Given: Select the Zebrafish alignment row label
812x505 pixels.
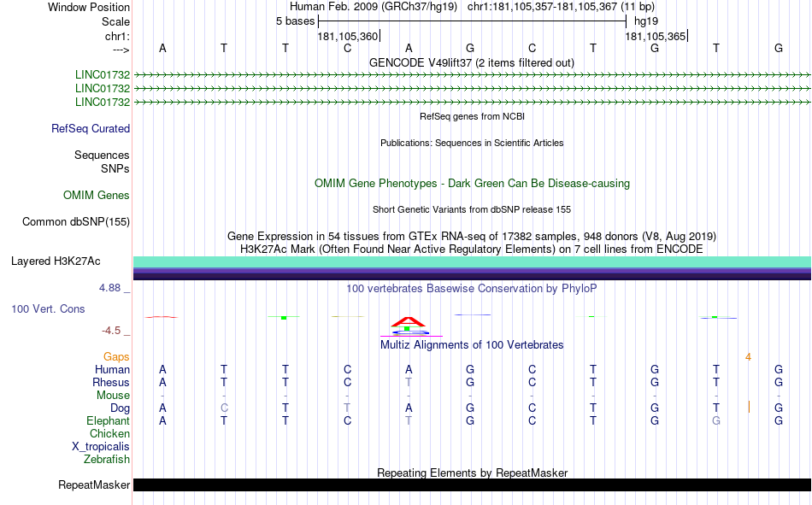Looking at the screenshot, I should [107, 459].
